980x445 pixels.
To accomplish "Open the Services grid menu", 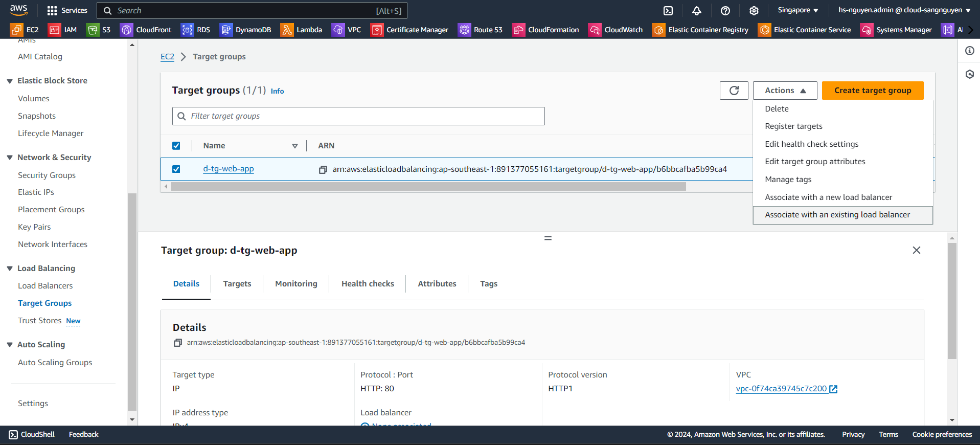I will [67, 10].
